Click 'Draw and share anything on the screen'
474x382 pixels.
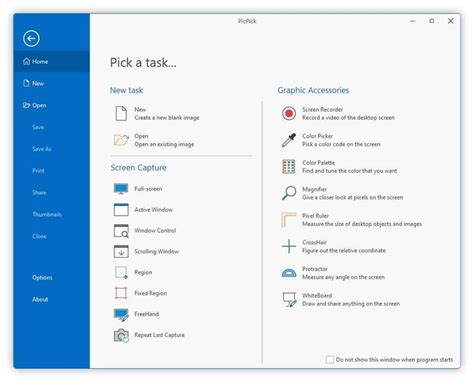click(x=351, y=304)
